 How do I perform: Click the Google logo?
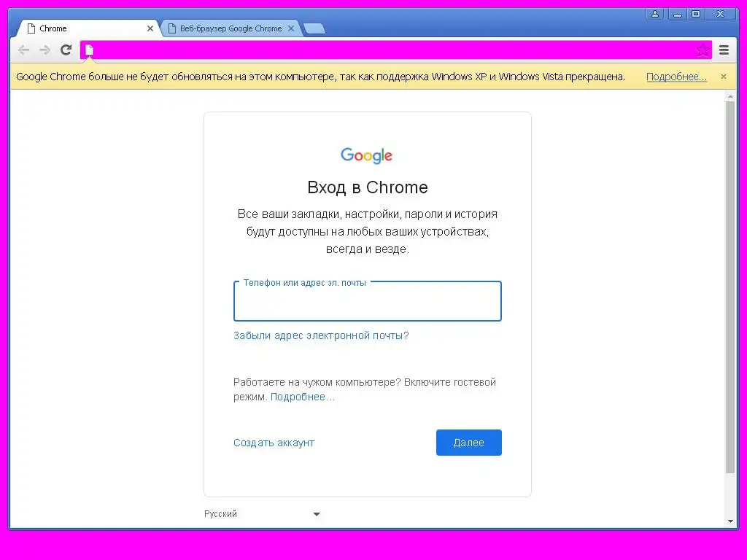coord(366,156)
